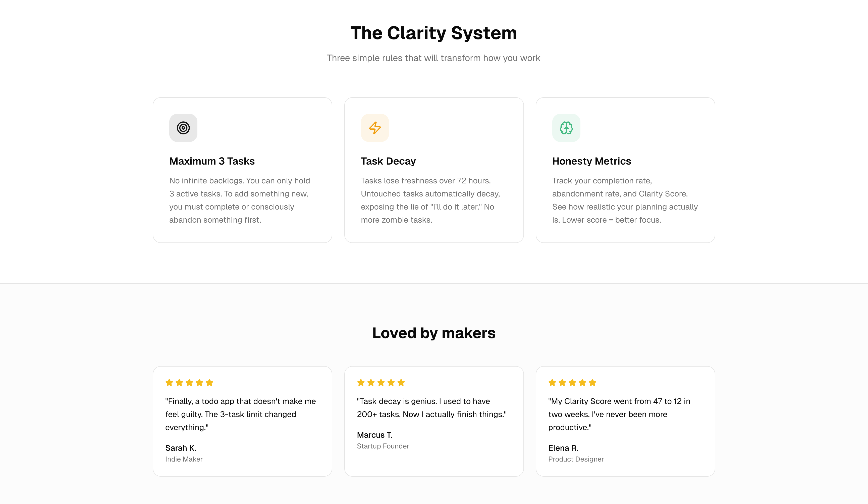The image size is (868, 504).
Task: Click Elena R.'s Product Designer label
Action: point(576,459)
